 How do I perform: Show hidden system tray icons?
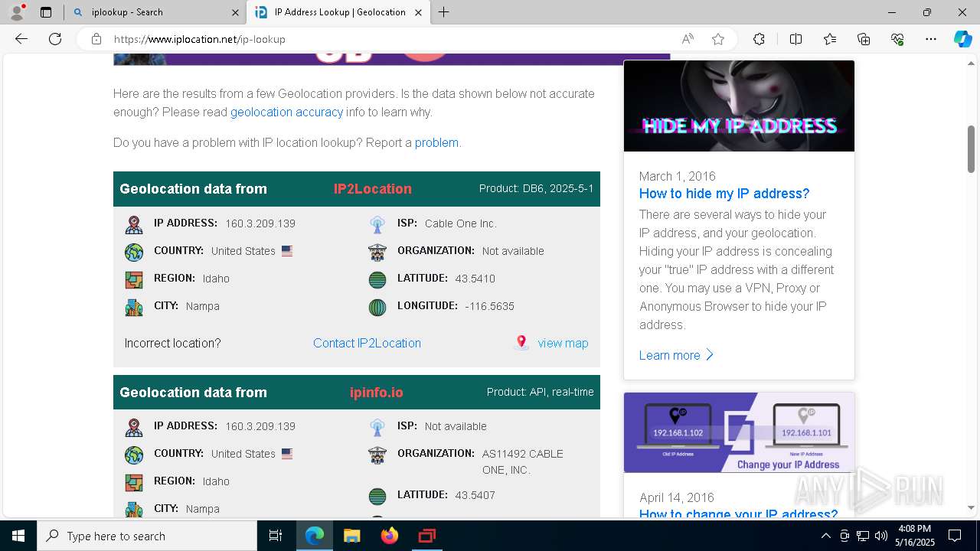tap(825, 536)
